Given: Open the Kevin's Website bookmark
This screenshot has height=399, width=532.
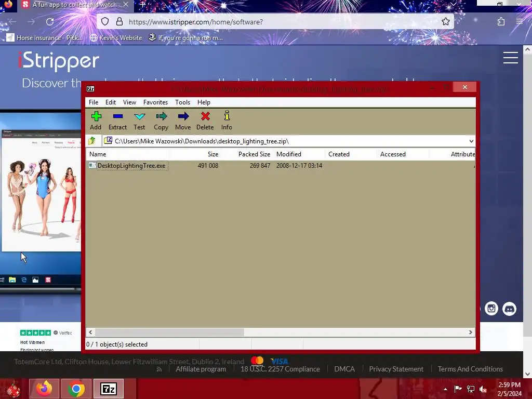Looking at the screenshot, I should point(116,37).
